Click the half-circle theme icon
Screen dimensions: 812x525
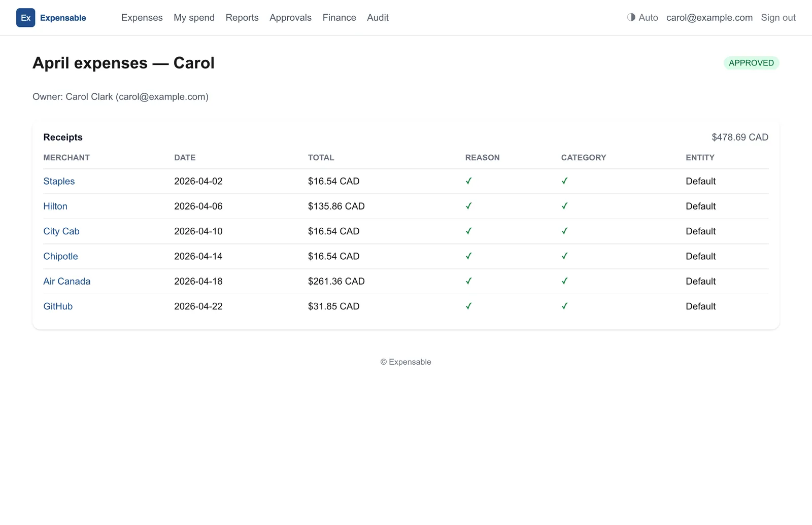pyautogui.click(x=631, y=17)
